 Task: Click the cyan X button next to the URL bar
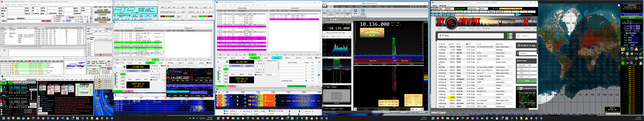coord(517,15)
